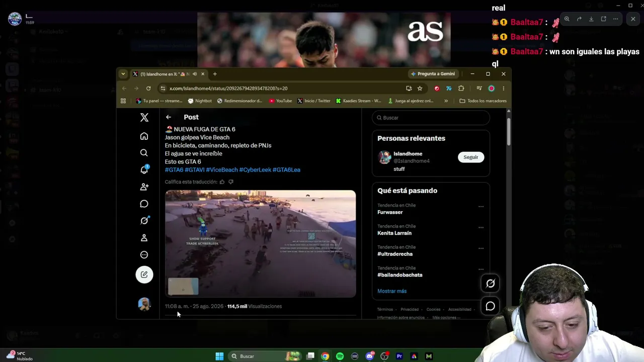Screen dimensions: 644x362
Task: Open the YouTube bookmark
Action: coord(280,101)
